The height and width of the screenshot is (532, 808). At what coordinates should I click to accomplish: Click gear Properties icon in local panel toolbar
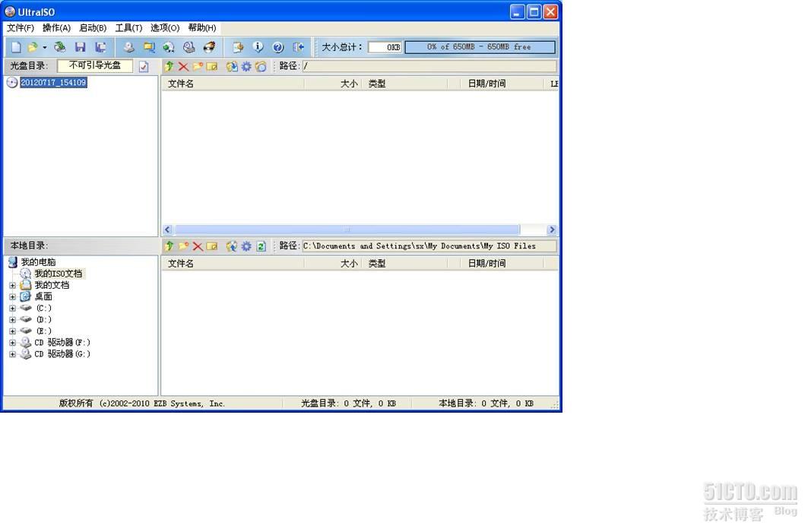(x=246, y=246)
